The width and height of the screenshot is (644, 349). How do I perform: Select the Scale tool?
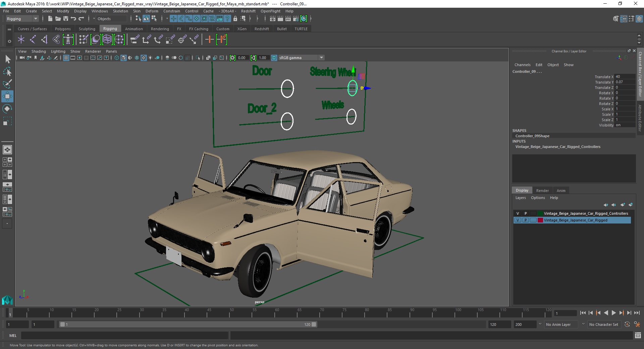click(7, 121)
